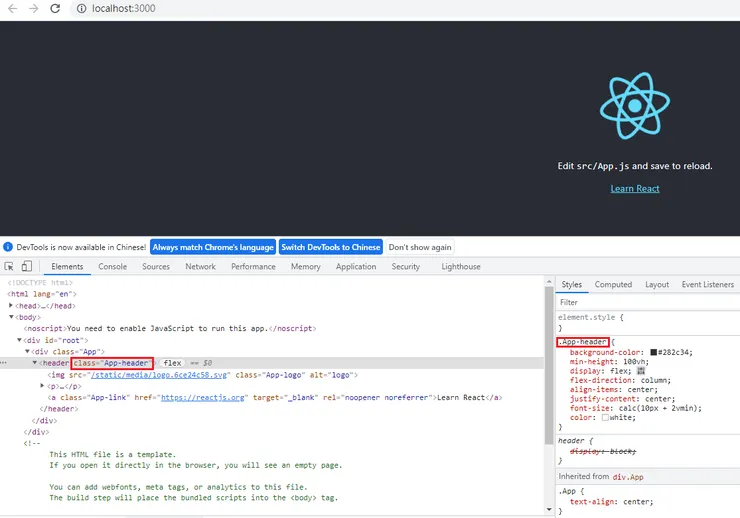Image resolution: width=740 pixels, height=518 pixels.
Task: Click the text-align: center value
Action: 637,502
